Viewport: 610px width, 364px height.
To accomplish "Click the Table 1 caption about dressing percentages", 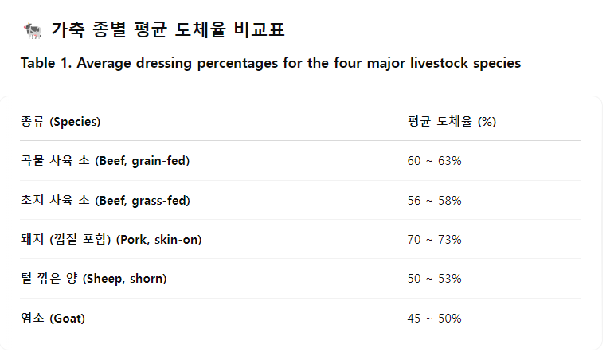I will tap(271, 63).
